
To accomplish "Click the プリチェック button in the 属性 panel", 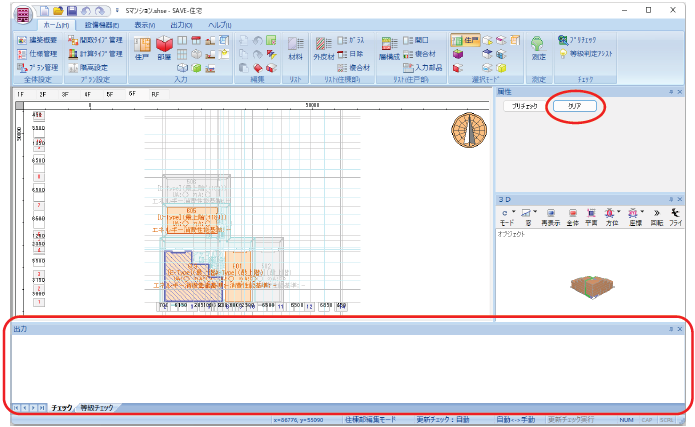I will [524, 105].
